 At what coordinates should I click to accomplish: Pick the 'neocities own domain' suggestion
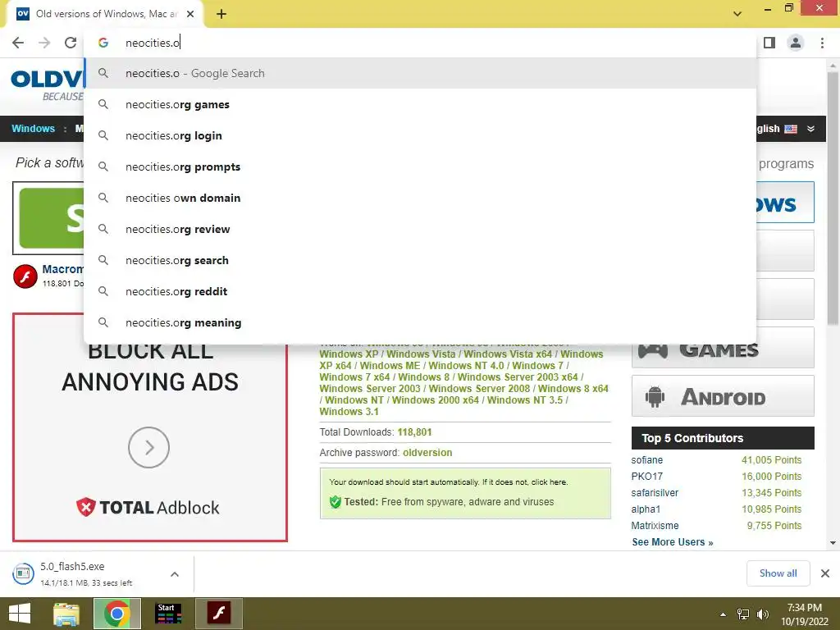tap(421, 198)
